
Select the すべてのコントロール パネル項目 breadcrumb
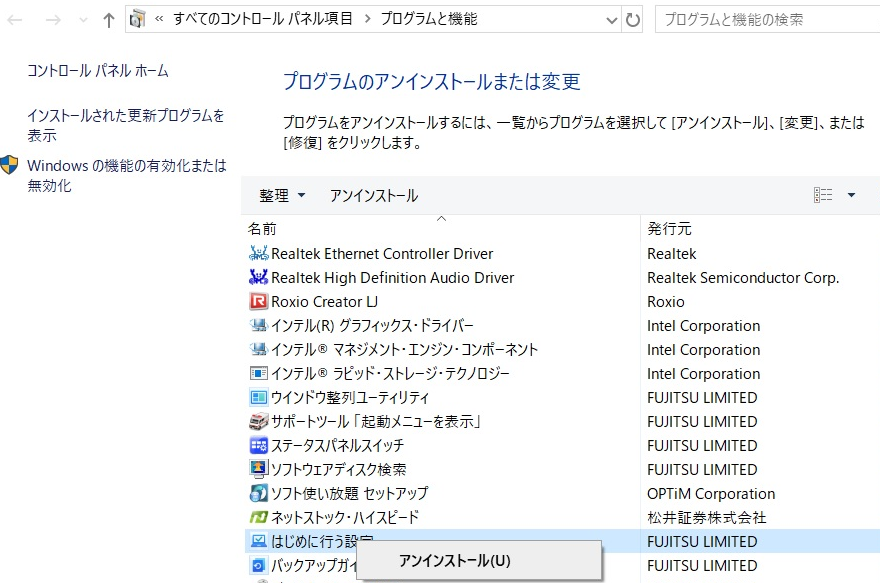[263, 19]
